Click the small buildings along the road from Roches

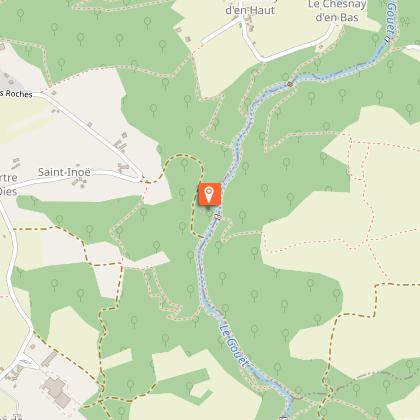(121, 144)
